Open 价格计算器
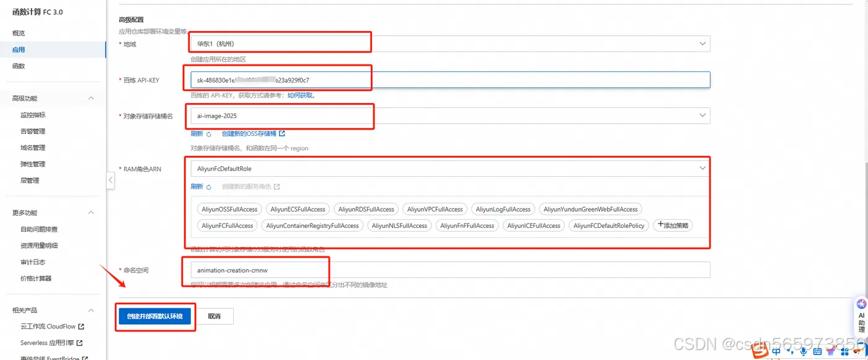This screenshot has width=868, height=360. [x=36, y=278]
